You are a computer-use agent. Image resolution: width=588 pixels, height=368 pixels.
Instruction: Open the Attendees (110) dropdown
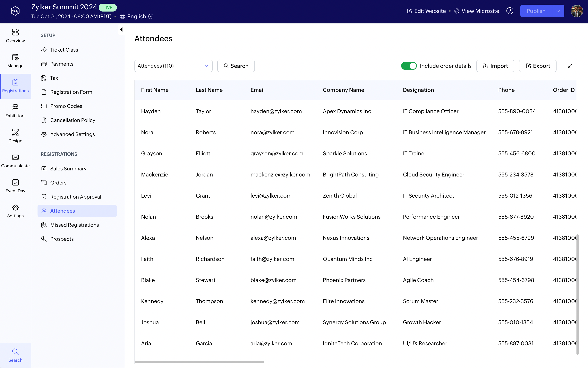coord(173,66)
